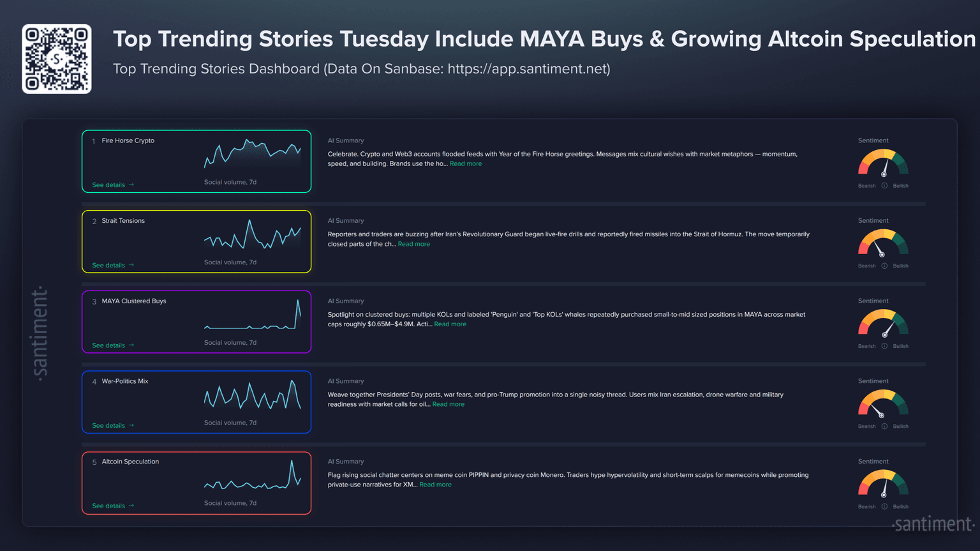Expand the MAYA clustered buys summary
Image resolution: width=980 pixels, height=551 pixels.
coord(450,324)
